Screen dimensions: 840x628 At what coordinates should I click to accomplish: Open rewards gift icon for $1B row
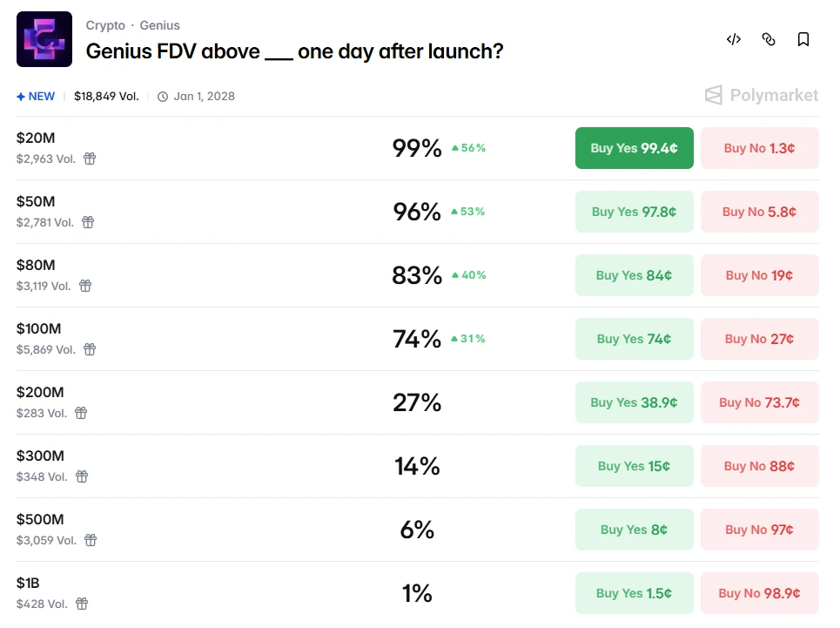[82, 604]
